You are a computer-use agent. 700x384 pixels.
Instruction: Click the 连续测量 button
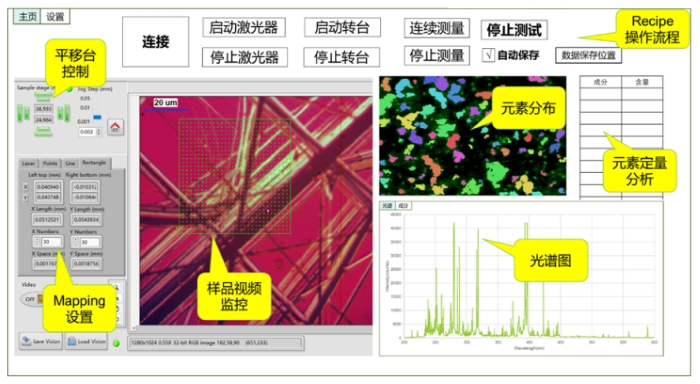[437, 28]
